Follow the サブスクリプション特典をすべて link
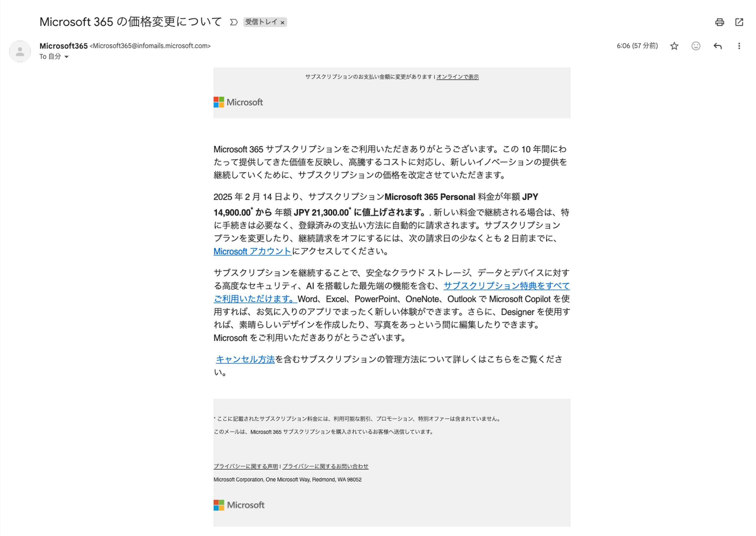The image size is (756, 536). (x=506, y=286)
